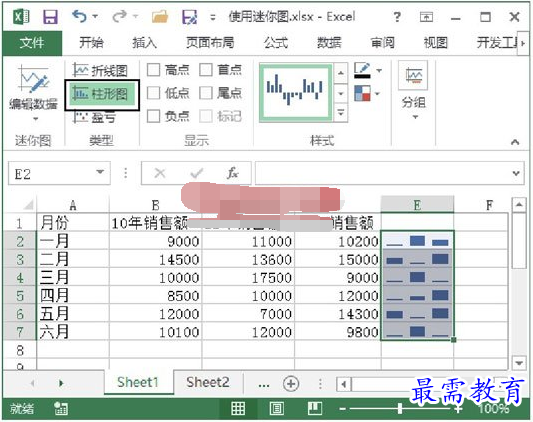Expand the Redo history dropdown arrow

click(135, 16)
